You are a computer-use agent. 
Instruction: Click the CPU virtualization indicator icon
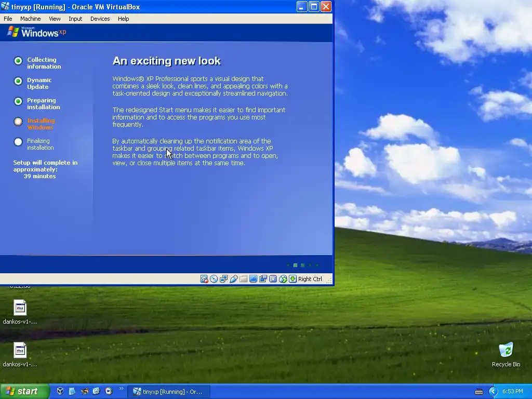[273, 279]
